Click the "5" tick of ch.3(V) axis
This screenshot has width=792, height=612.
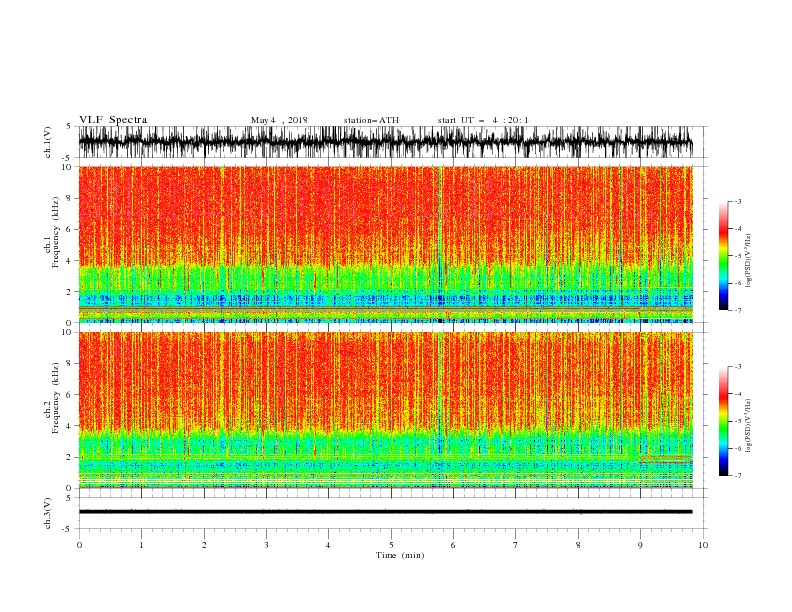69,497
